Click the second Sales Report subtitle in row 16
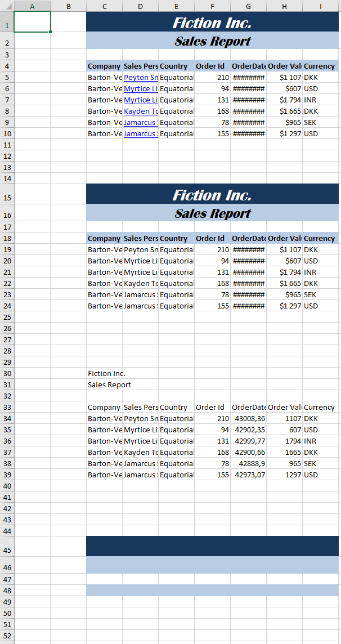The width and height of the screenshot is (341, 644). click(x=212, y=213)
